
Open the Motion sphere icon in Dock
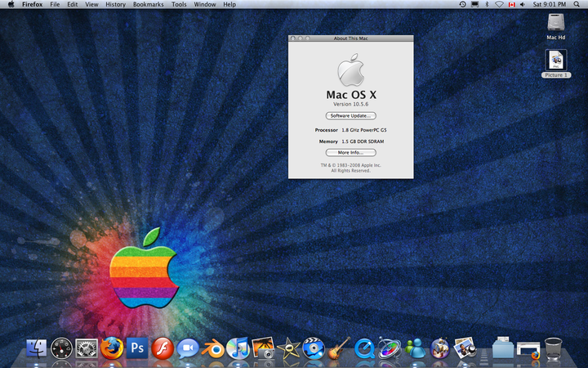coord(390,348)
